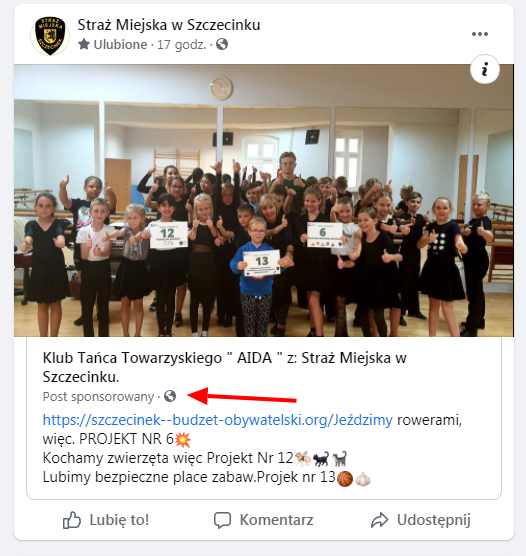Open the group photo of children
This screenshot has width=526, height=556.
coord(264,200)
